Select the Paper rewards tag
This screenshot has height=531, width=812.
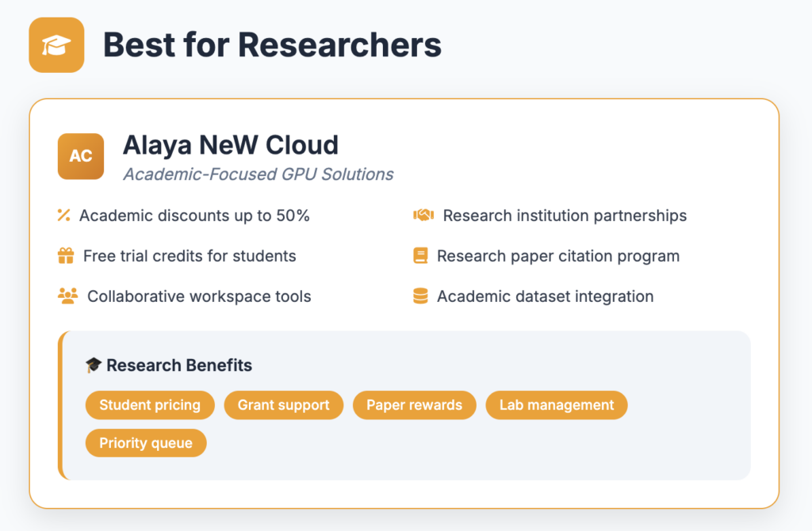coord(414,405)
